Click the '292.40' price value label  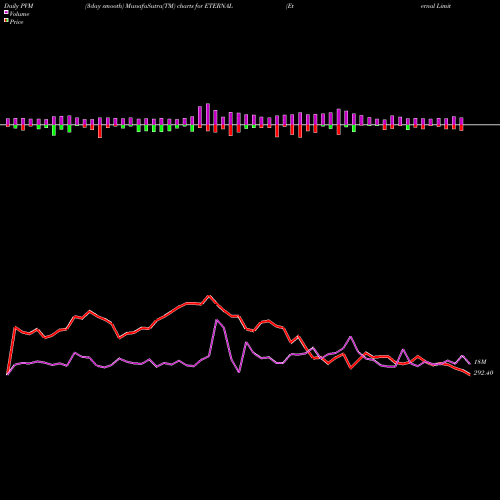483,373
